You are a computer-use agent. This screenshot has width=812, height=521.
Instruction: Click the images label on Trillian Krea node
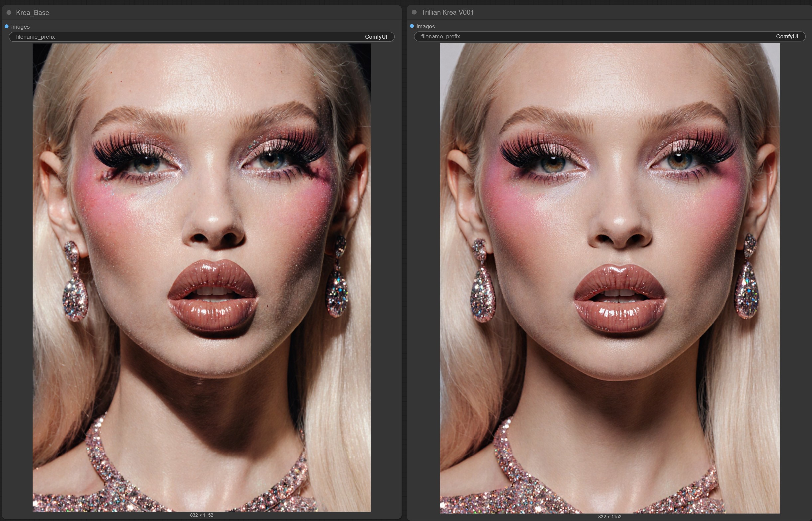(x=426, y=26)
